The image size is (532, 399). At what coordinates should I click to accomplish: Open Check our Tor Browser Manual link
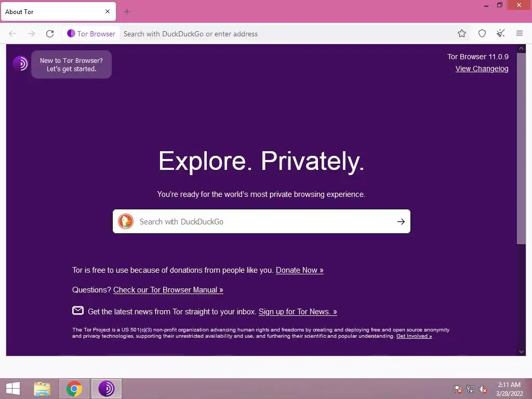coord(168,290)
